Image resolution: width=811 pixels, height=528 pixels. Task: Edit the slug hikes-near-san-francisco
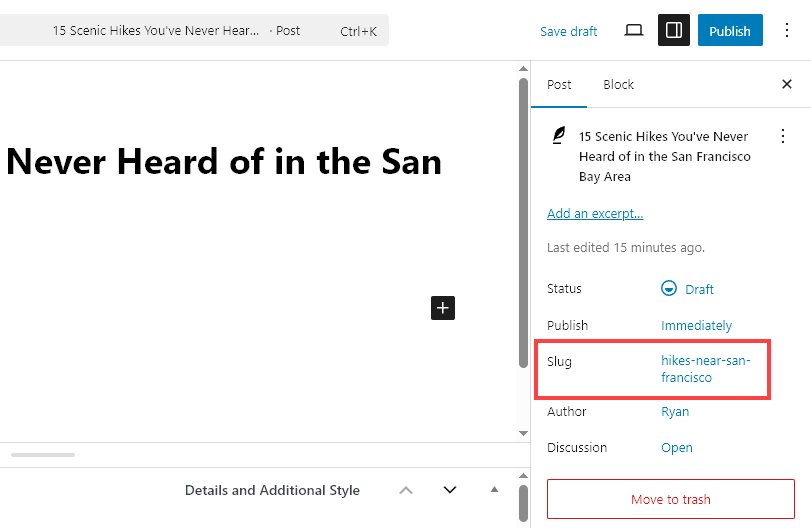coord(705,369)
